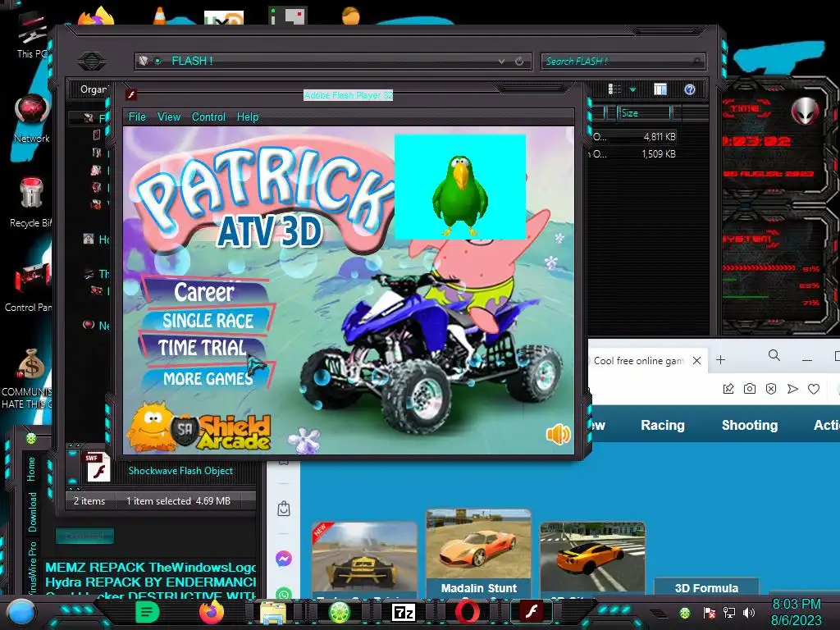This screenshot has width=840, height=630.
Task: Change the Explorer view layout icon
Action: click(x=614, y=89)
